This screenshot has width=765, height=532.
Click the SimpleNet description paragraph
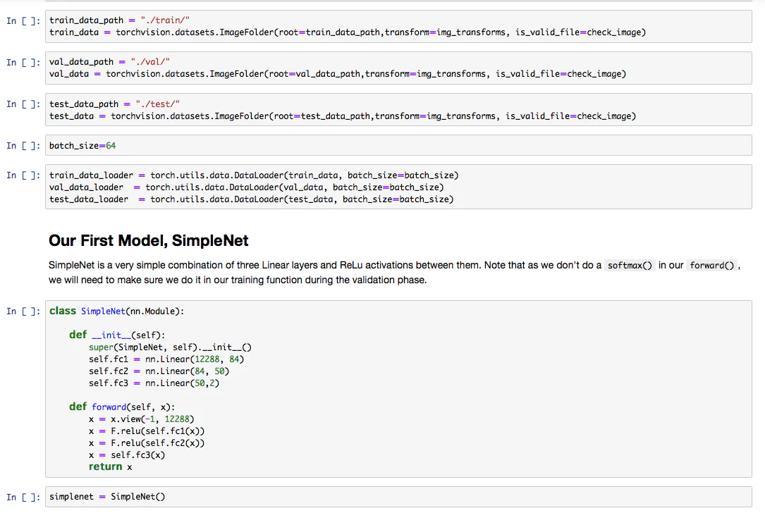[x=394, y=273]
